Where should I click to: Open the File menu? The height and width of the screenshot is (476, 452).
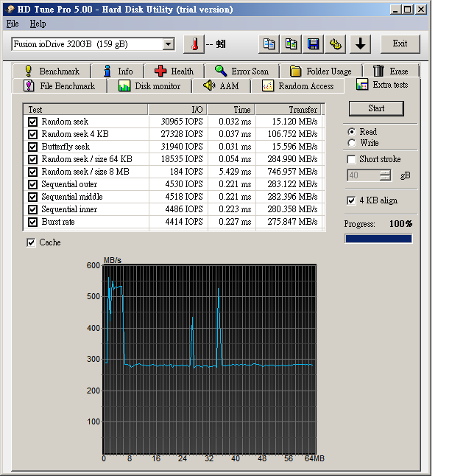click(13, 24)
